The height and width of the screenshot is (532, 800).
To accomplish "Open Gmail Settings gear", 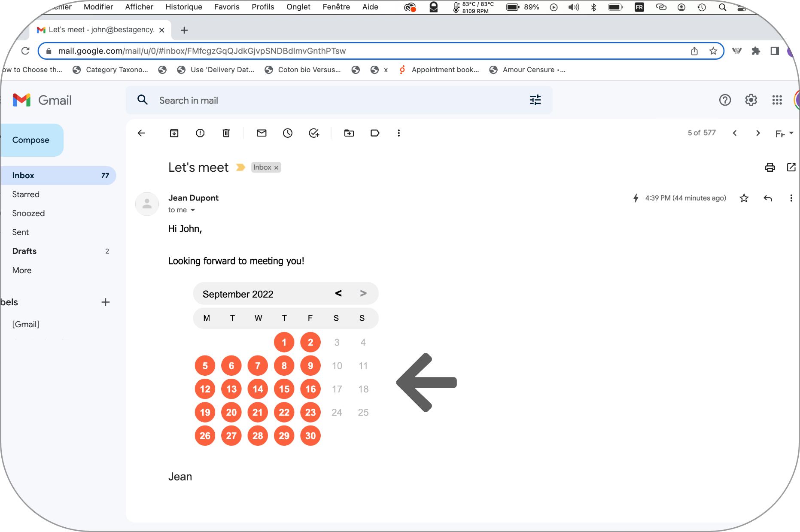I will [x=751, y=100].
